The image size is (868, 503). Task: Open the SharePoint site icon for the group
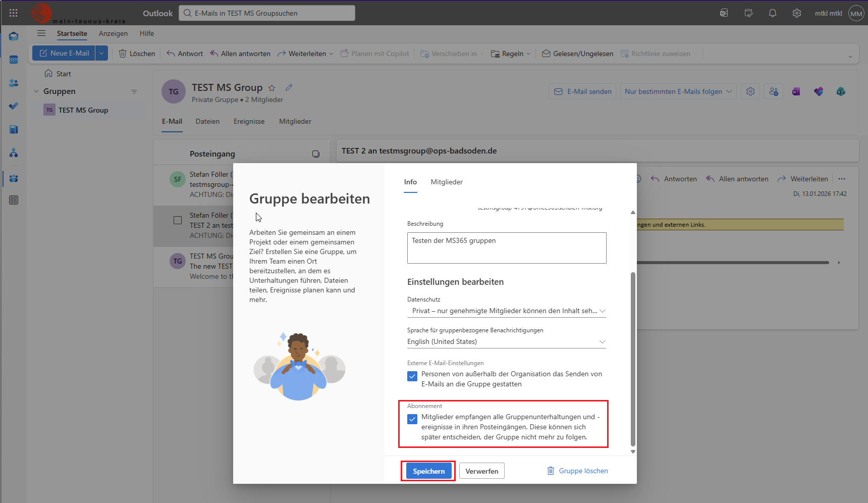(x=841, y=91)
